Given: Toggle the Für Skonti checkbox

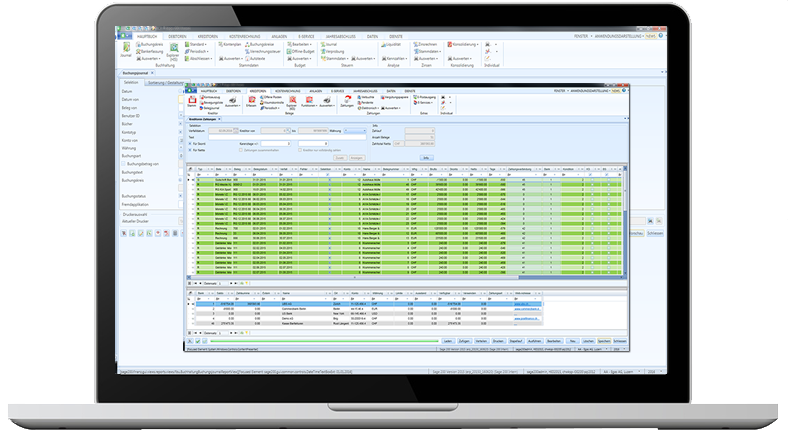Looking at the screenshot, I should pos(191,143).
